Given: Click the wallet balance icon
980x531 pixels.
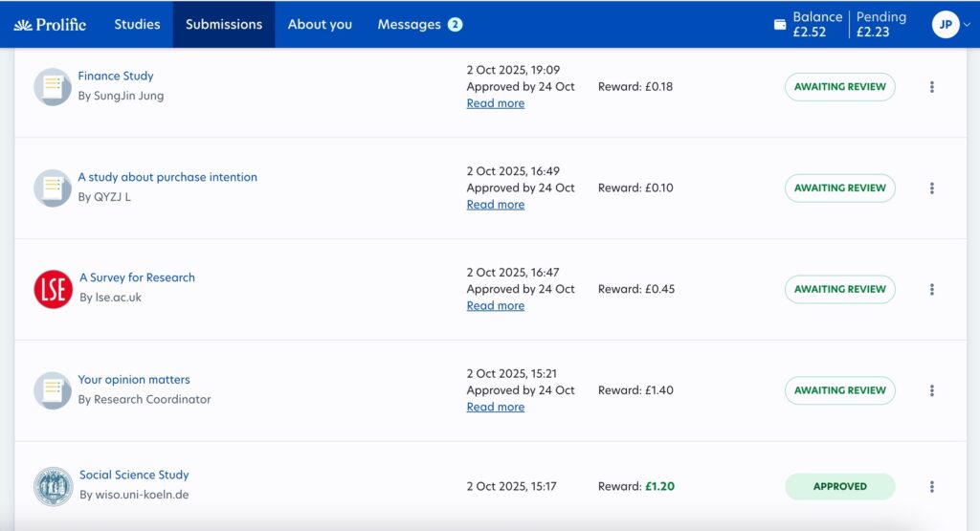Looking at the screenshot, I should pos(779,24).
